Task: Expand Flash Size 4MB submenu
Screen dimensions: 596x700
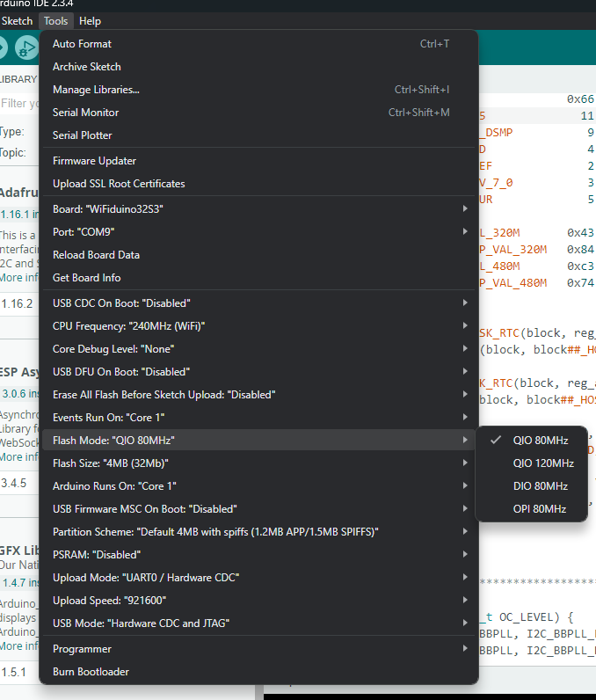Action: pyautogui.click(x=258, y=463)
